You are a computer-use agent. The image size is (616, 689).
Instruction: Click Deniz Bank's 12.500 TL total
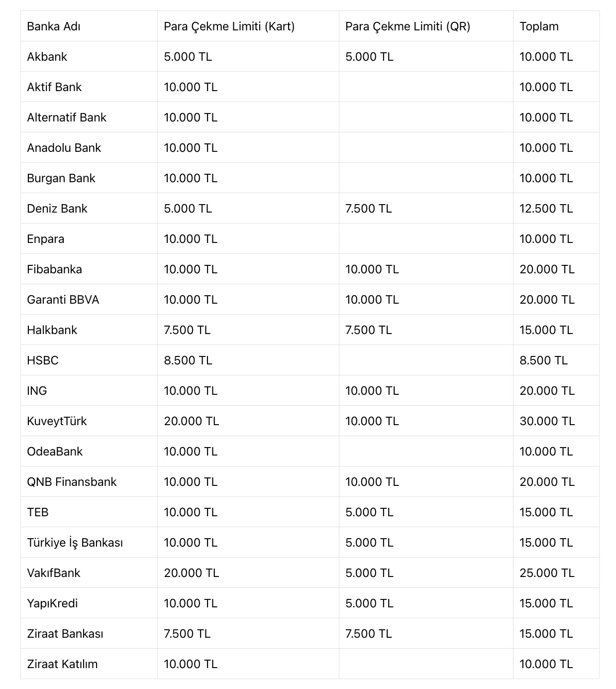pos(546,209)
